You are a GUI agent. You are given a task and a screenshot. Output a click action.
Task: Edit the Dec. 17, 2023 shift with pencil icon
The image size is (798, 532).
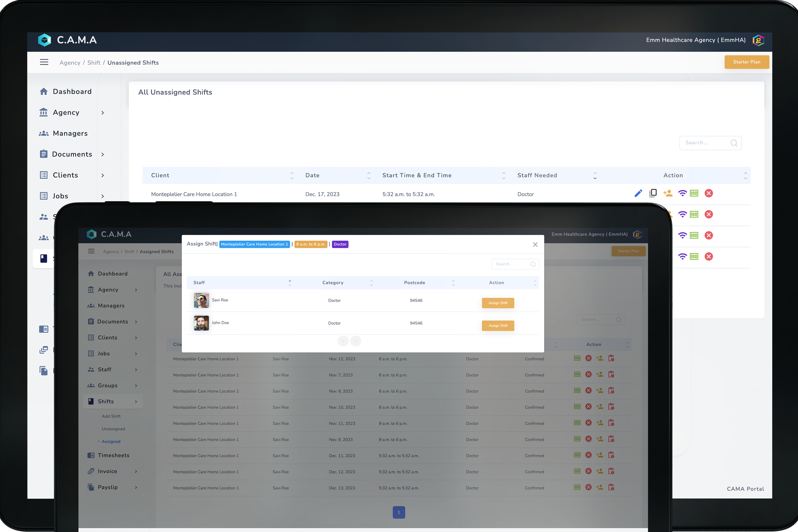pyautogui.click(x=638, y=193)
